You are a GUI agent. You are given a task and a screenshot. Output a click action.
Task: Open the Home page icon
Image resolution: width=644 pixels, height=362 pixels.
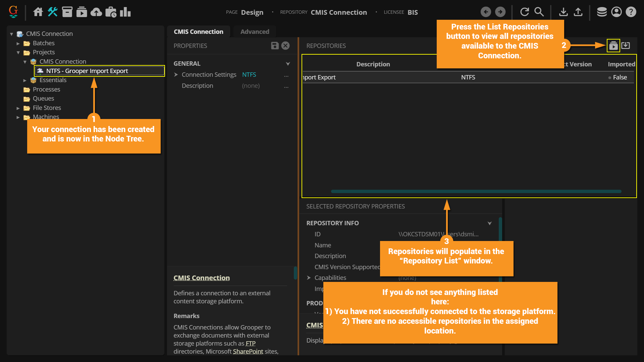pos(38,12)
